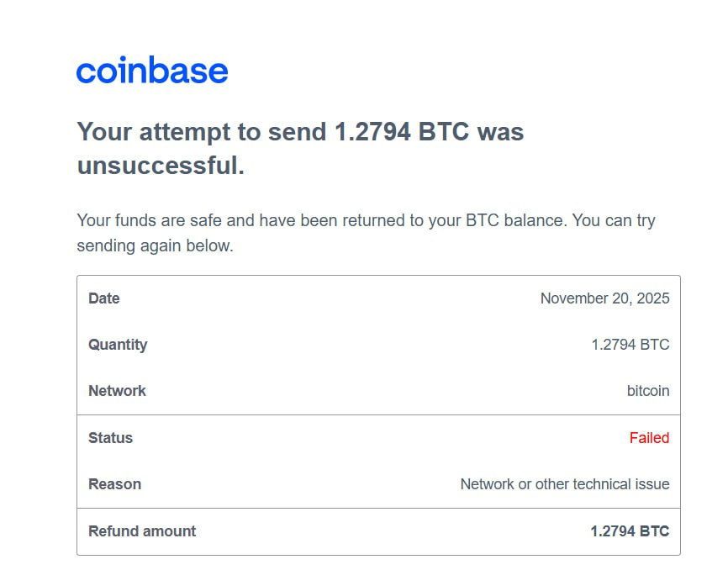Select the Reason row label

click(x=114, y=484)
